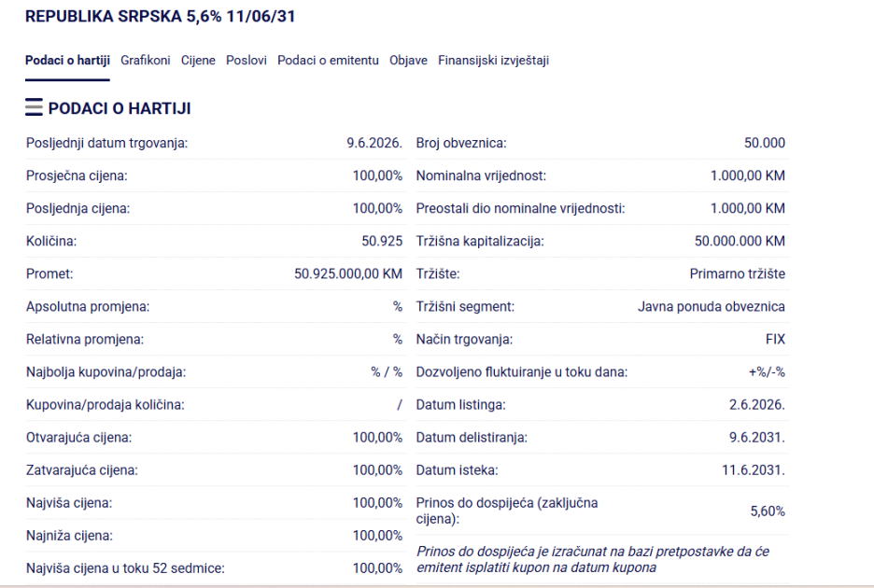This screenshot has width=874, height=588.
Task: Click the italic yield calculation note
Action: (x=593, y=560)
